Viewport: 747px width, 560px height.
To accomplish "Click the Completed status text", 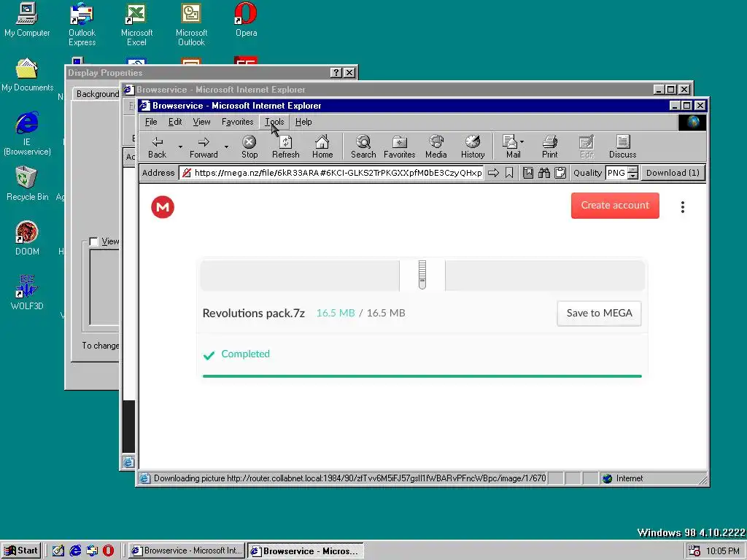I will 245,354.
